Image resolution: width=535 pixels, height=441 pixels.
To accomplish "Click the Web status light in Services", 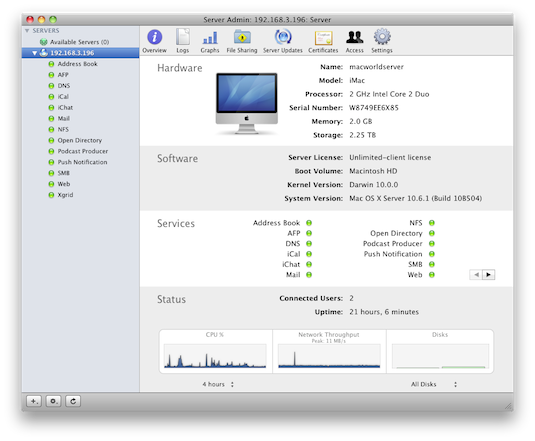I will (x=432, y=275).
